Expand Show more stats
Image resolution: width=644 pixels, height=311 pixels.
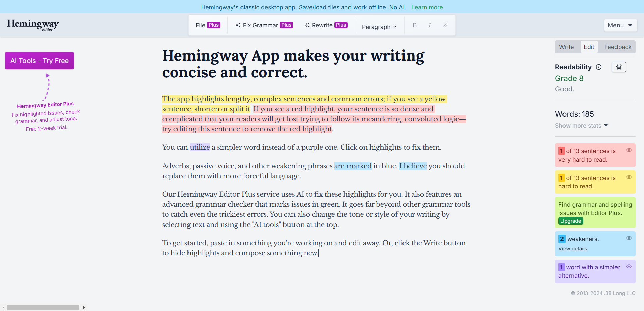click(582, 126)
